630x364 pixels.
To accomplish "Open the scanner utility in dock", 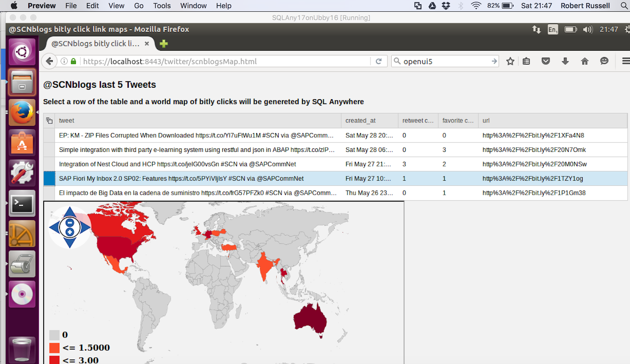I will point(22,264).
